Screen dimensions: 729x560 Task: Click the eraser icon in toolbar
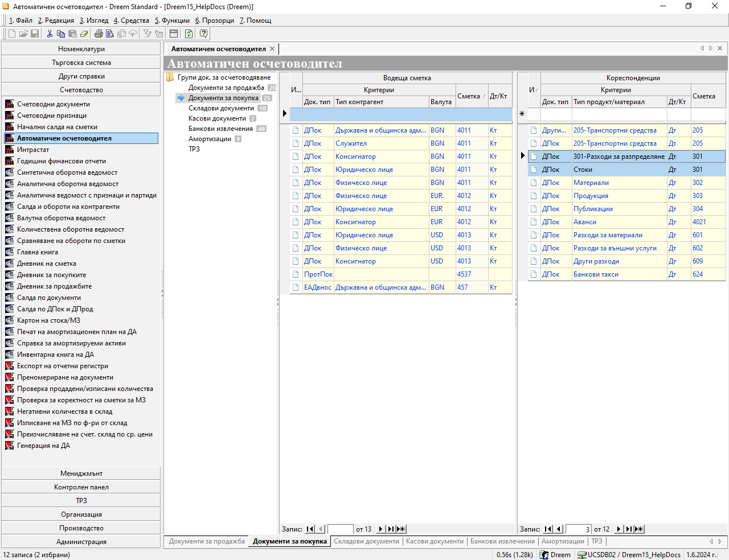84,34
